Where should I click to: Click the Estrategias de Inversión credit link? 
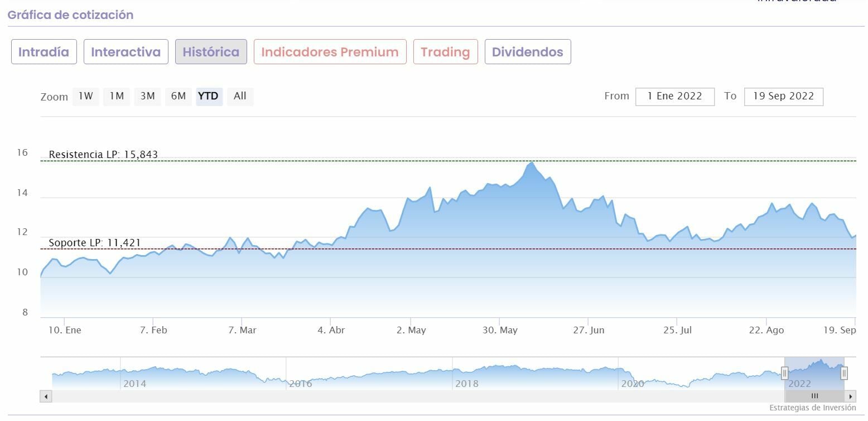[812, 408]
